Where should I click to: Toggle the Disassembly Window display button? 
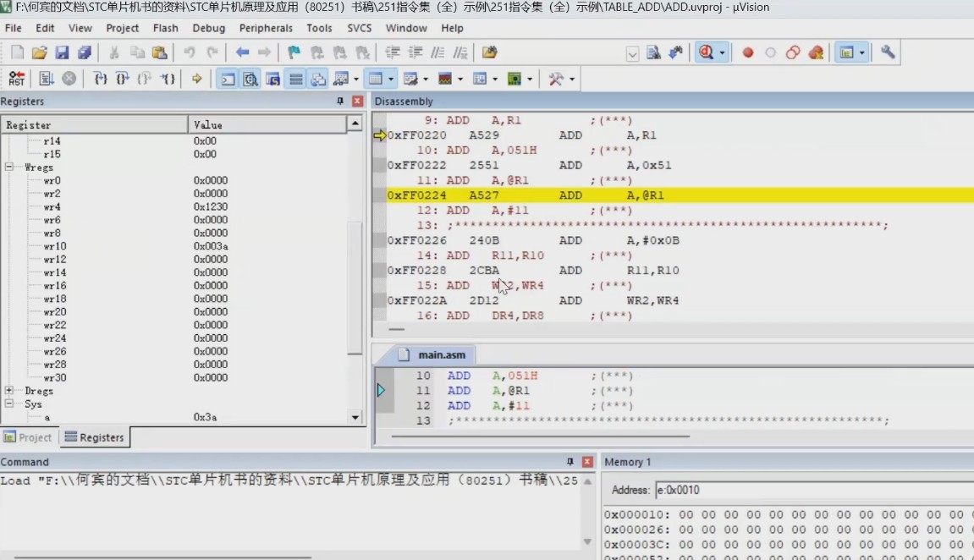click(x=250, y=79)
